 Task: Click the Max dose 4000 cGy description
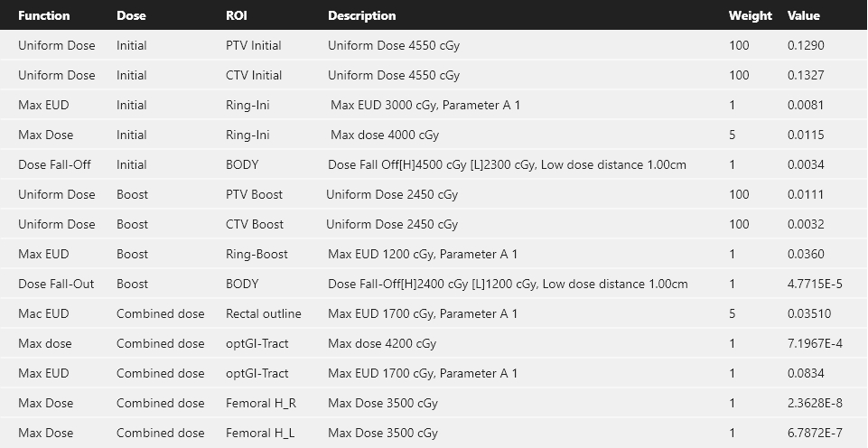pos(384,135)
